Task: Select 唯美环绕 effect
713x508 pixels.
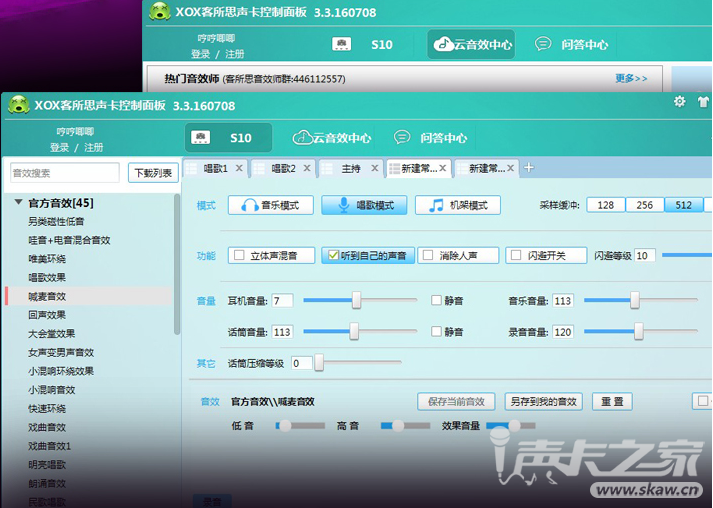Action: click(x=47, y=259)
